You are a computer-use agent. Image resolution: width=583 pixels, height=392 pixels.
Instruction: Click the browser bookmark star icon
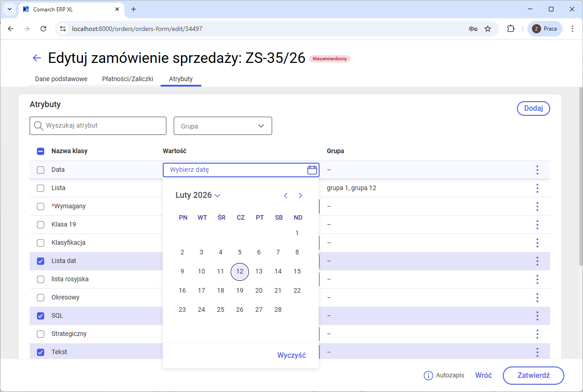pyautogui.click(x=488, y=28)
